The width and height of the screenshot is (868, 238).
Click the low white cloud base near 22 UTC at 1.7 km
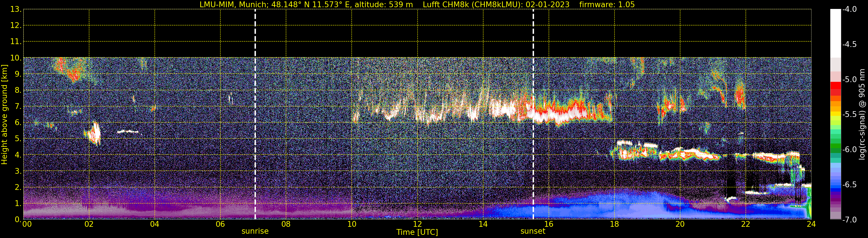[x=757, y=193]
